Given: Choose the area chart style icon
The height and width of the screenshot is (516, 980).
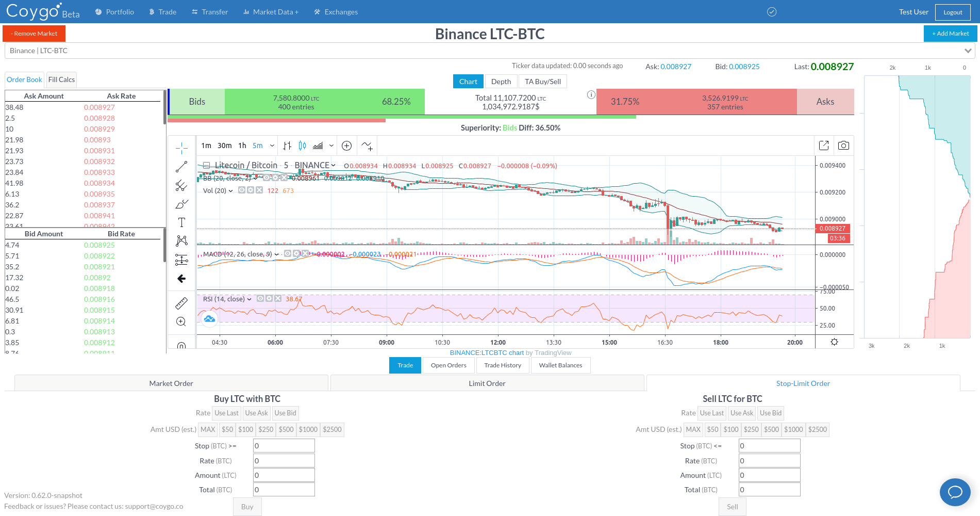Looking at the screenshot, I should 318,146.
